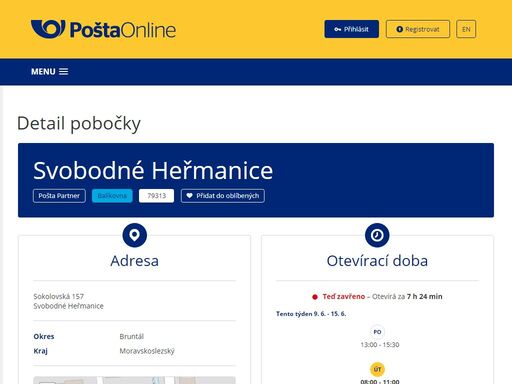This screenshot has width=512, height=384.
Task: Click the heart icon to add favorite
Action: click(189, 196)
